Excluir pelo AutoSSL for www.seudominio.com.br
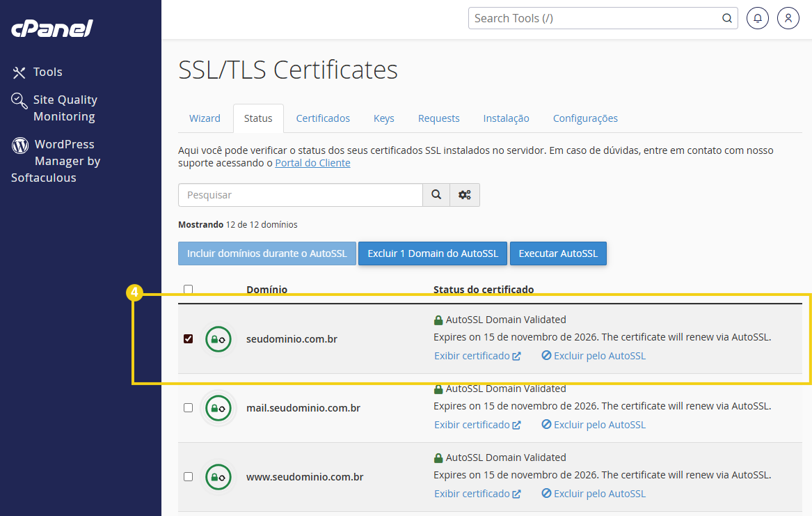The width and height of the screenshot is (812, 516). click(594, 494)
